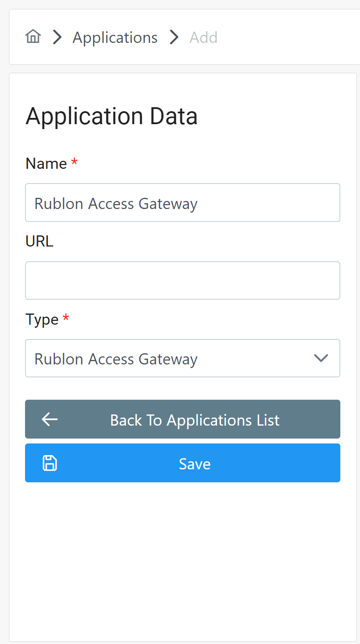
Task: Click the blank panel area below Save
Action: 182,558
